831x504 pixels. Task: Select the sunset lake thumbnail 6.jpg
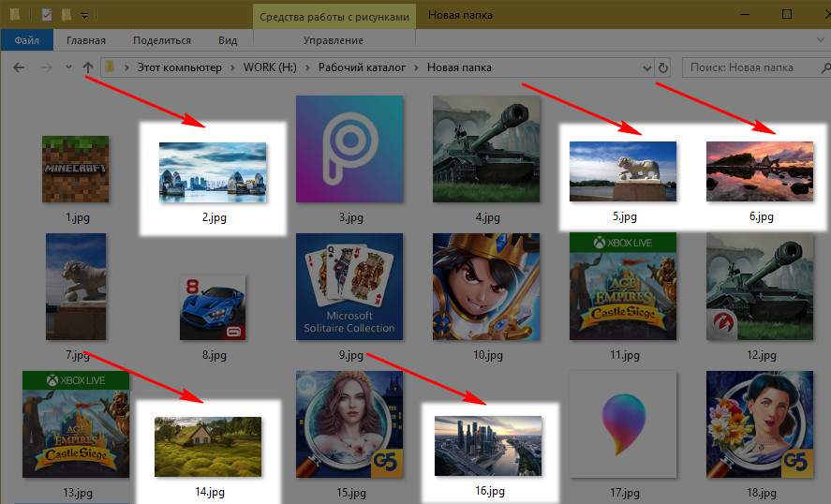tap(760, 171)
